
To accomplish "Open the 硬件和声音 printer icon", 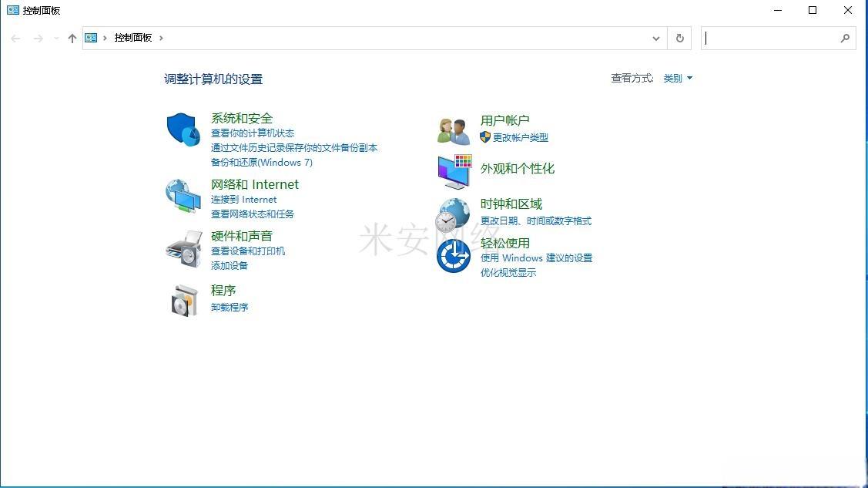I will (x=184, y=249).
